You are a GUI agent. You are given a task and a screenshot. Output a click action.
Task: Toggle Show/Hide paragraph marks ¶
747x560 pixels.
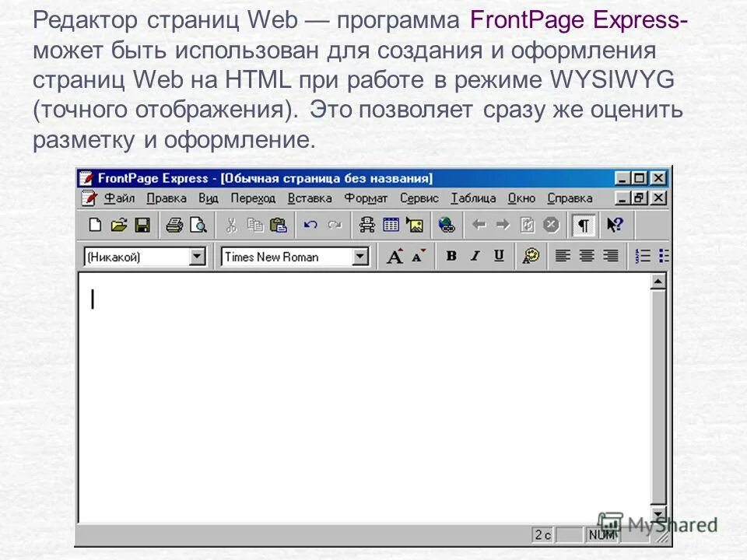click(584, 225)
